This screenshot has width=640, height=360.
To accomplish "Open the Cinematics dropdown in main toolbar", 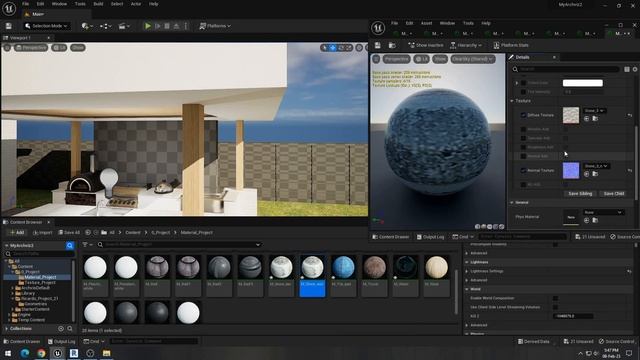I will pos(124,26).
